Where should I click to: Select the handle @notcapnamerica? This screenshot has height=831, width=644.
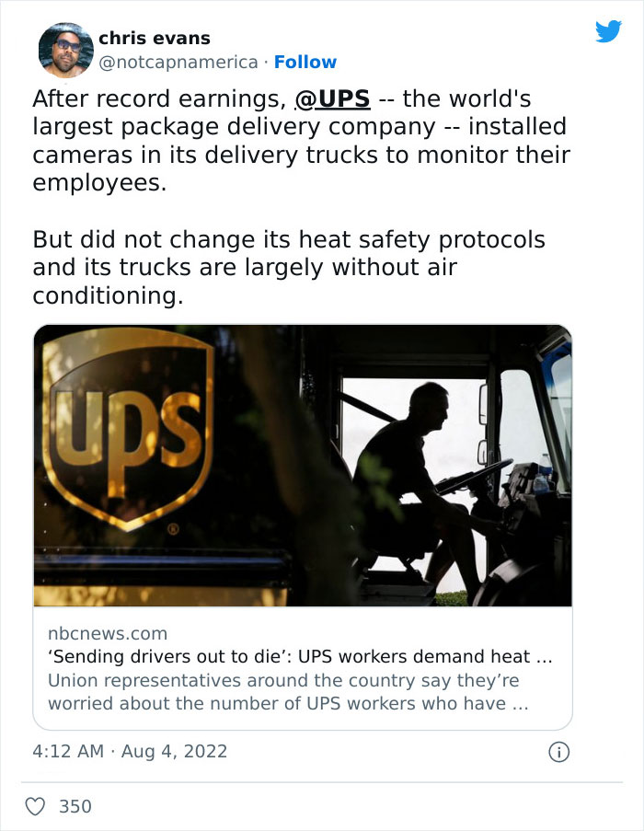point(178,62)
